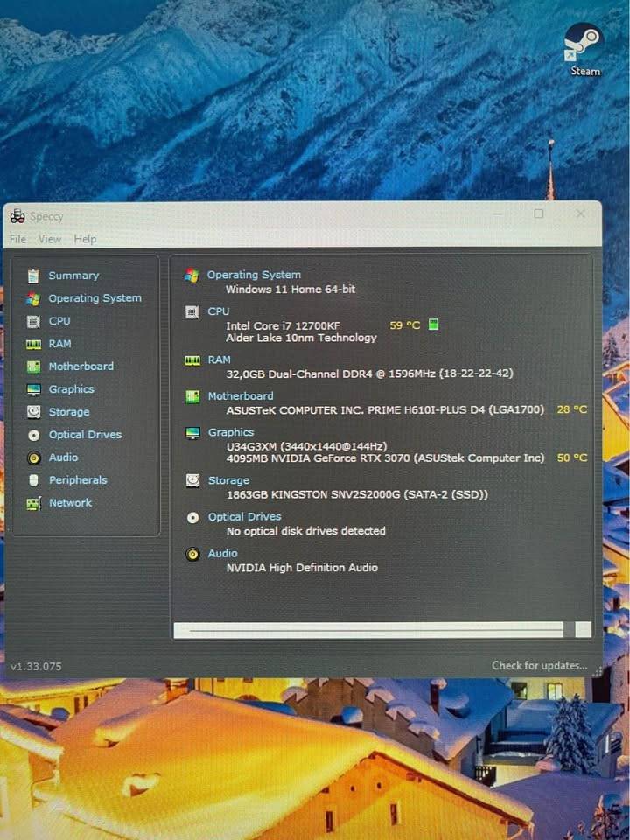Click Optical Drives heading link in summary
Viewport: 630px width, 840px height.
tap(245, 517)
